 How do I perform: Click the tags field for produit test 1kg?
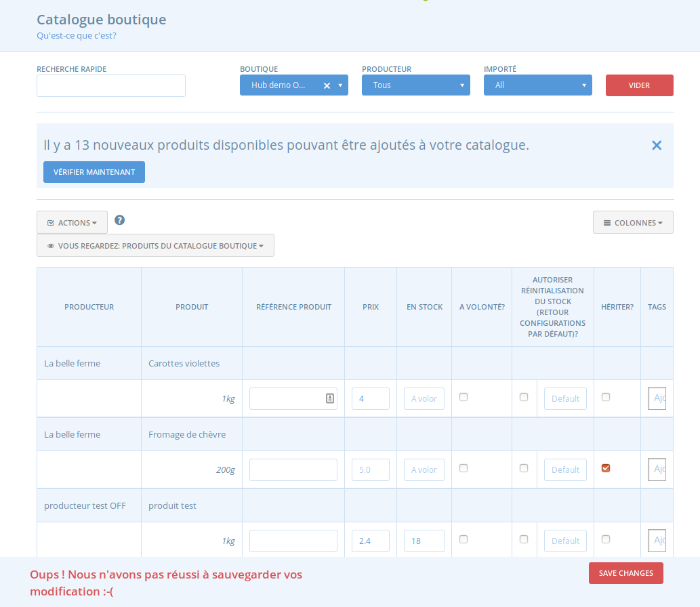(657, 541)
